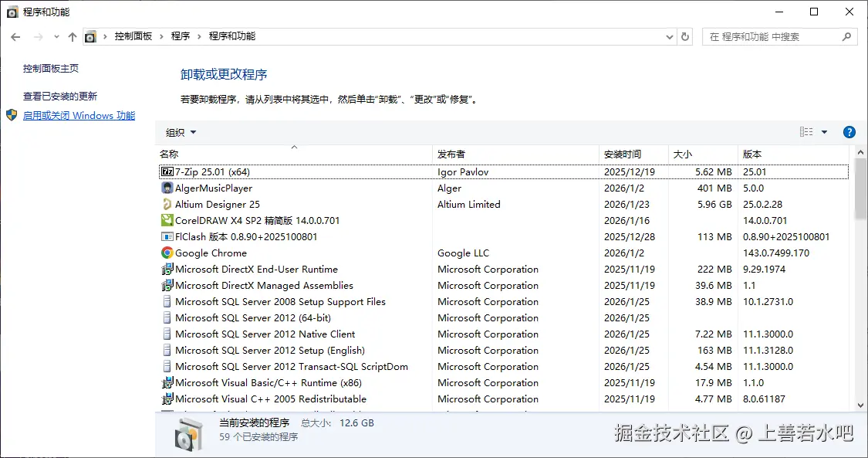Click the vertical scrollbar down arrow

[860, 405]
